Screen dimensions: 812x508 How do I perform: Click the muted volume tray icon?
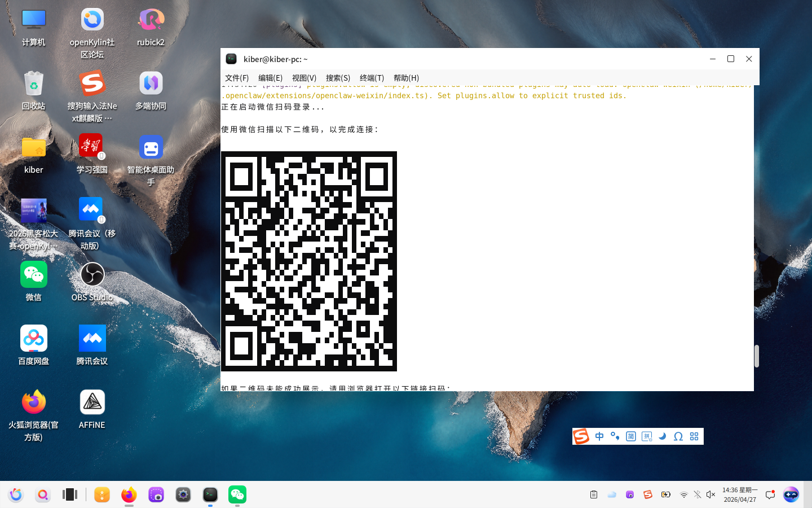pos(711,494)
